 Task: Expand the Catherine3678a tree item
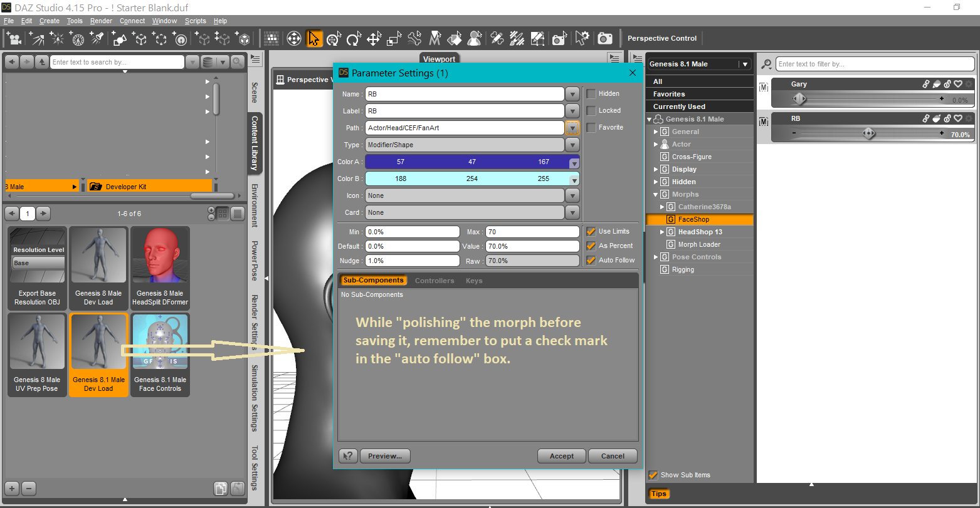663,207
